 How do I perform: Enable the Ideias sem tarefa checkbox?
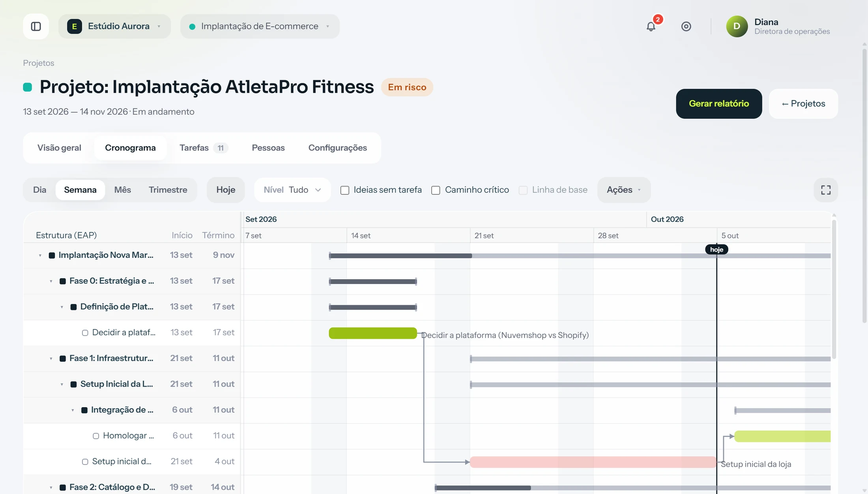click(x=345, y=190)
